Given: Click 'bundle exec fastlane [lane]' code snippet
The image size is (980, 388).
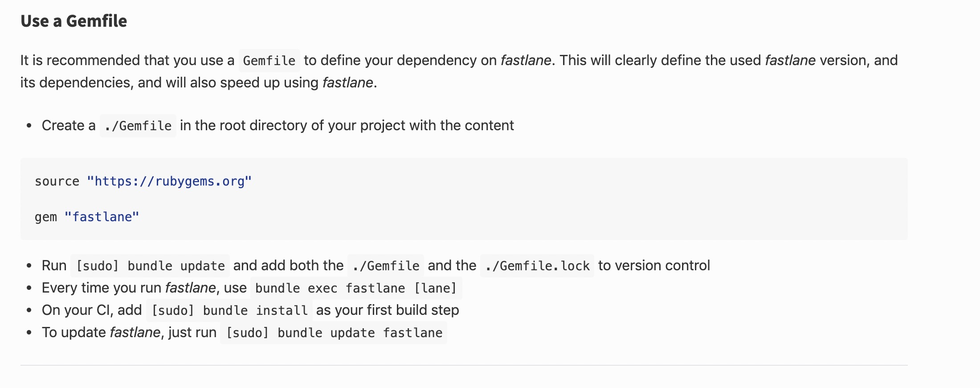Looking at the screenshot, I should 356,288.
